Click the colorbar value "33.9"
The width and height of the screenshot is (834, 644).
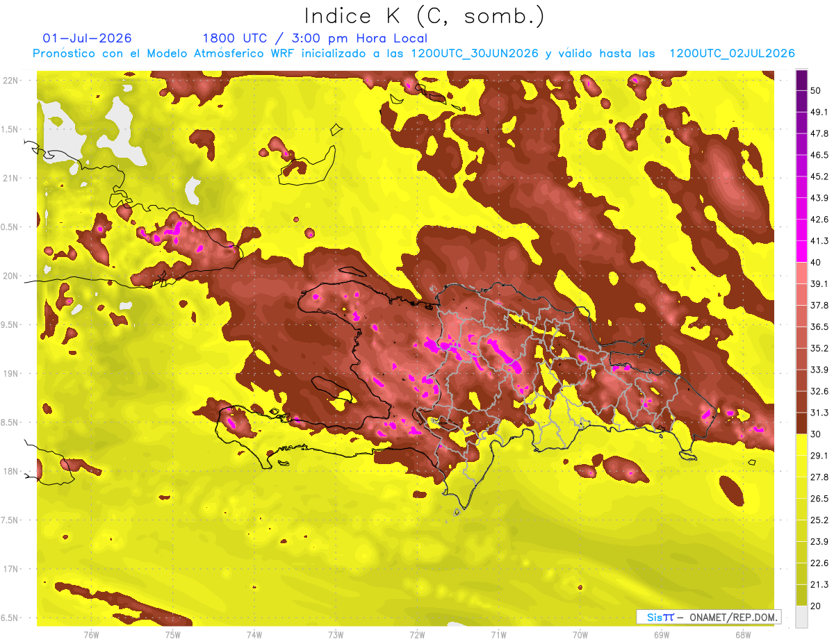[819, 370]
